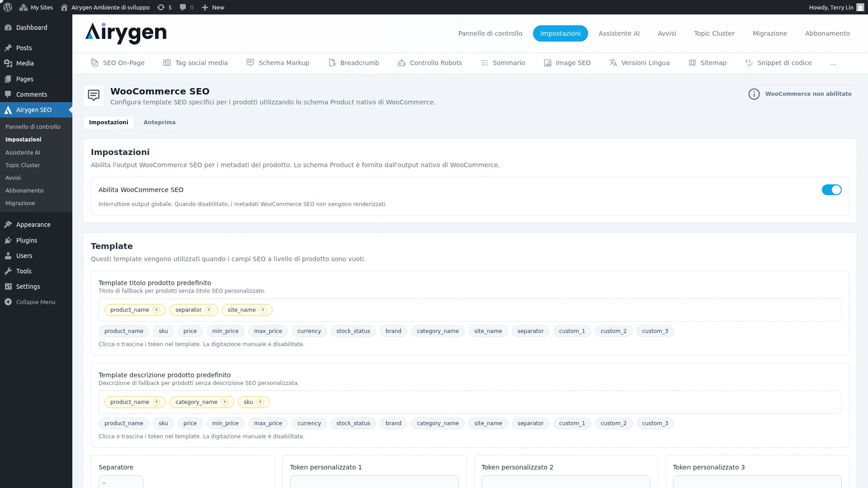Open Sommario section
Viewport: 868px width, 488px height.
503,63
